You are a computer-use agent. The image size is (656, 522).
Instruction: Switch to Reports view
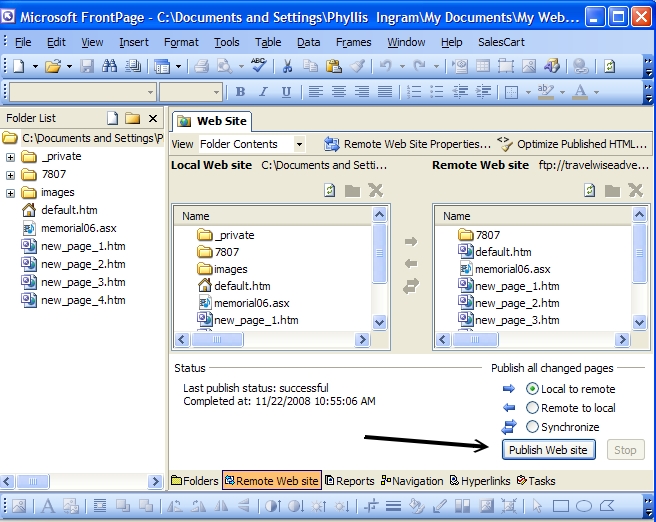click(350, 481)
